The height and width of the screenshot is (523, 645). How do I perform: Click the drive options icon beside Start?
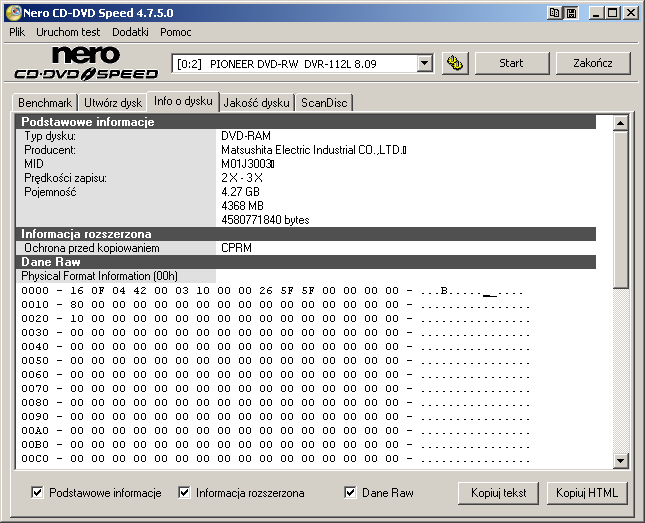tap(455, 63)
